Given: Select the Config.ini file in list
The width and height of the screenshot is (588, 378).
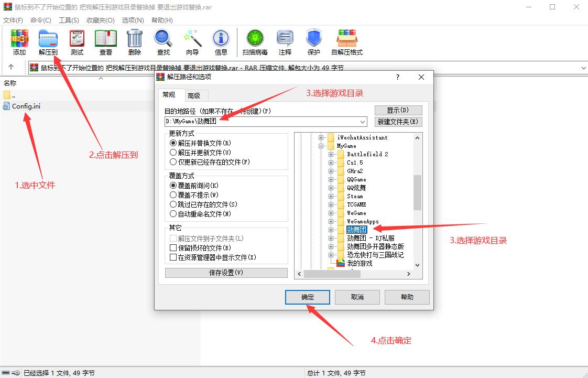Looking at the screenshot, I should tap(26, 106).
